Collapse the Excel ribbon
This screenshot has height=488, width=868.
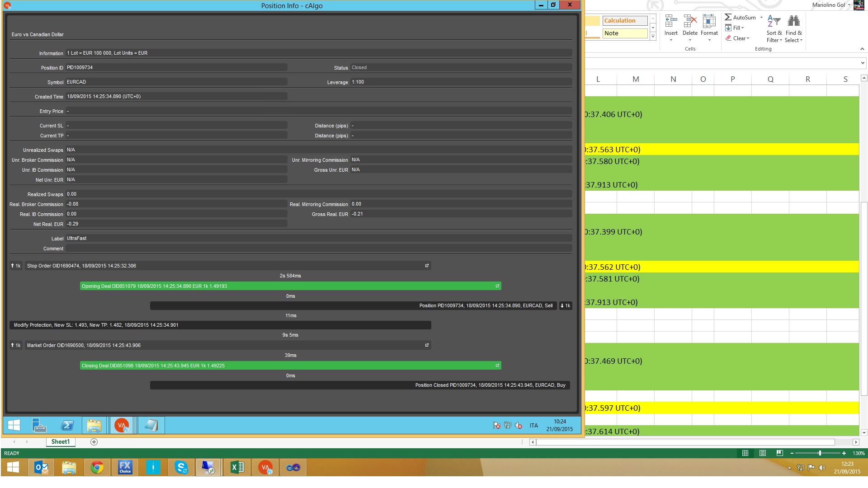pyautogui.click(x=862, y=49)
